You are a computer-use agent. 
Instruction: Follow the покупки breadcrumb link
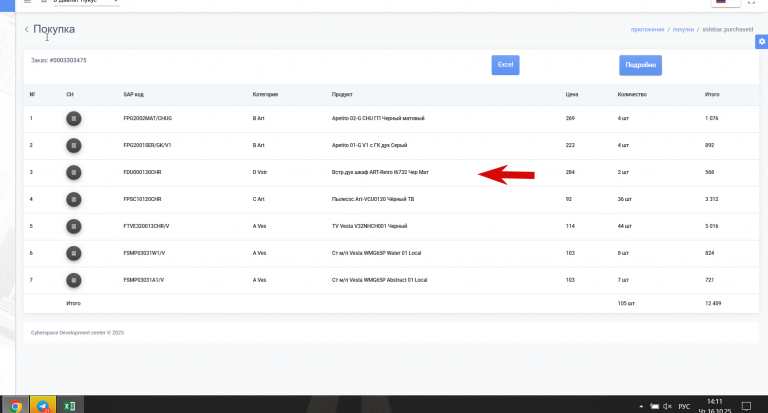683,29
